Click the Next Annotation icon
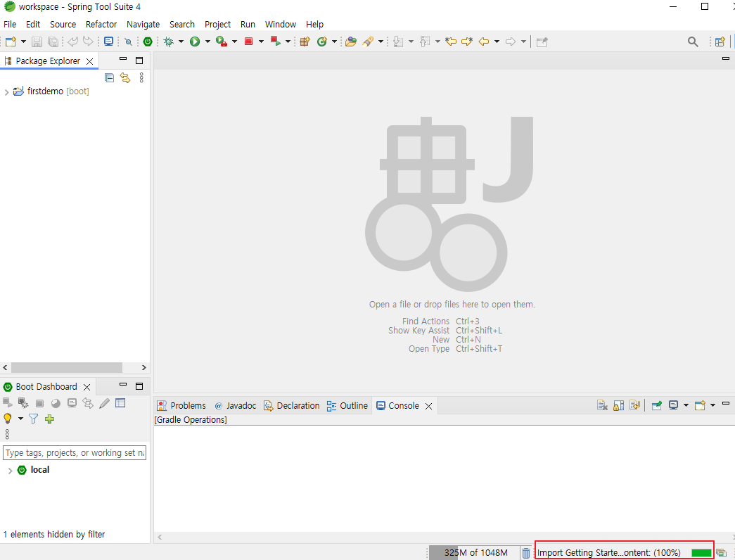 [398, 42]
